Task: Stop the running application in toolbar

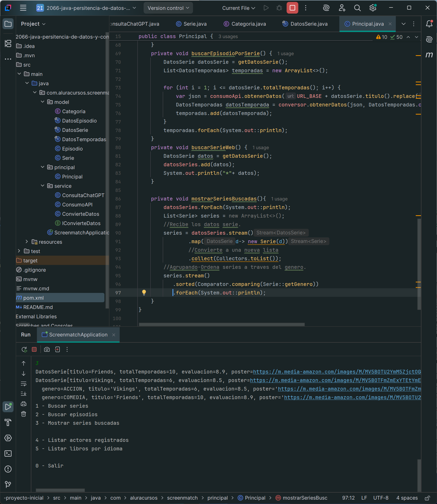Action: (292, 8)
